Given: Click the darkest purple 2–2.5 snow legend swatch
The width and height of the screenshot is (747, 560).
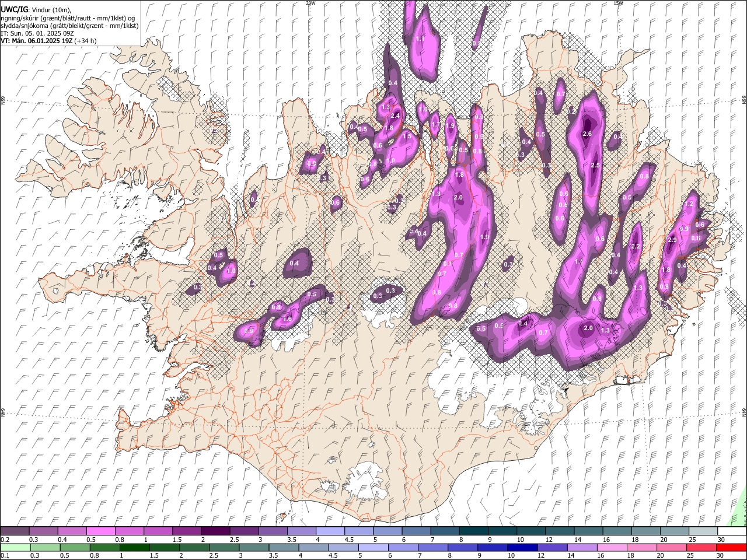Looking at the screenshot, I should click(215, 531).
